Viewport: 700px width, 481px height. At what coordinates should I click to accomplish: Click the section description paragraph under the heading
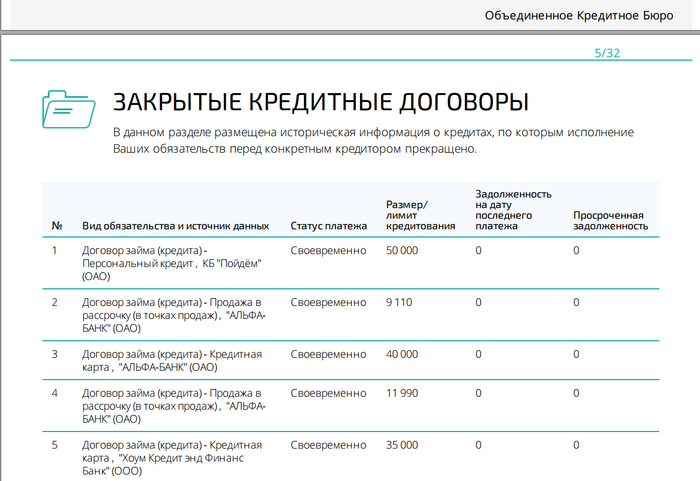pos(372,141)
